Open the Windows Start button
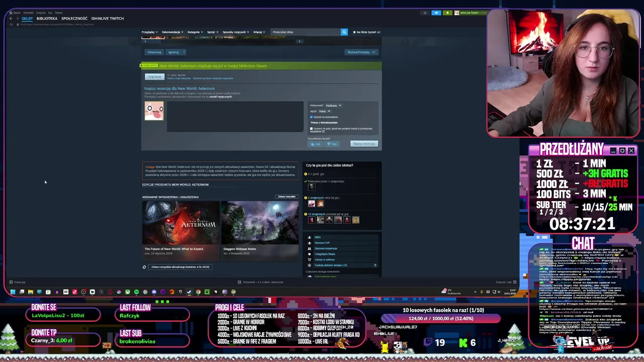Screen dimensions: 644x362 [x=13, y=292]
